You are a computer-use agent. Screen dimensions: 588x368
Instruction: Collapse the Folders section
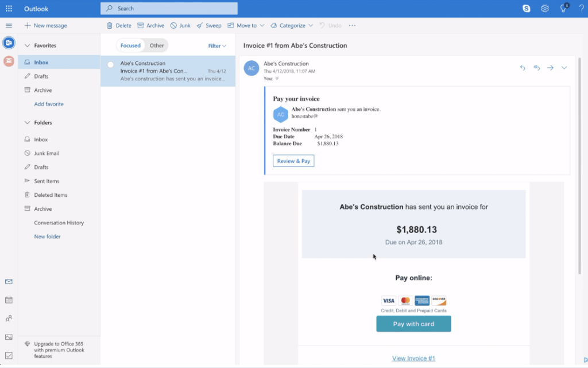[x=27, y=122]
